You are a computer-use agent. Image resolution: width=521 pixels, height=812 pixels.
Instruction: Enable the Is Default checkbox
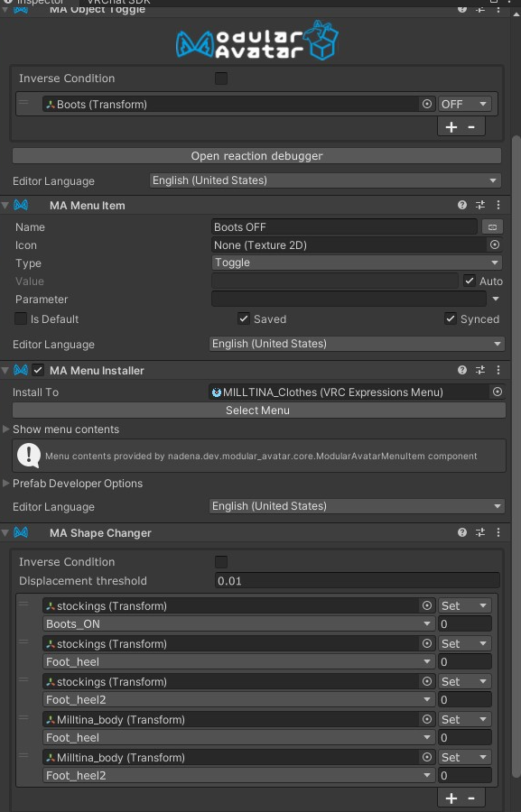point(21,318)
